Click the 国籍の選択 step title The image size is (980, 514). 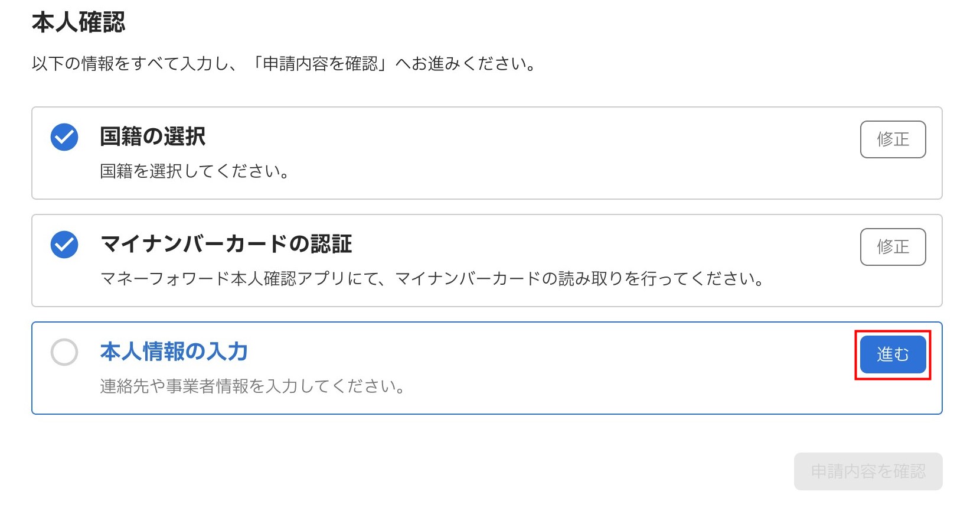pos(152,136)
